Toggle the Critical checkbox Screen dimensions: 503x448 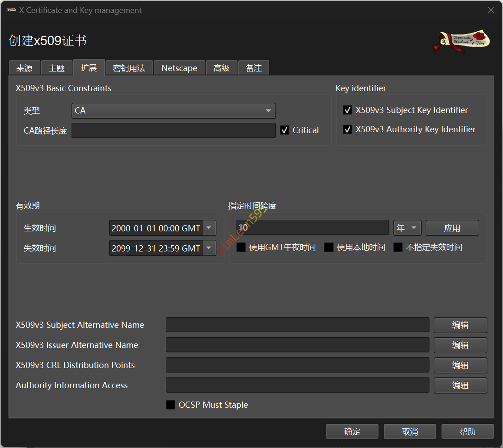285,130
